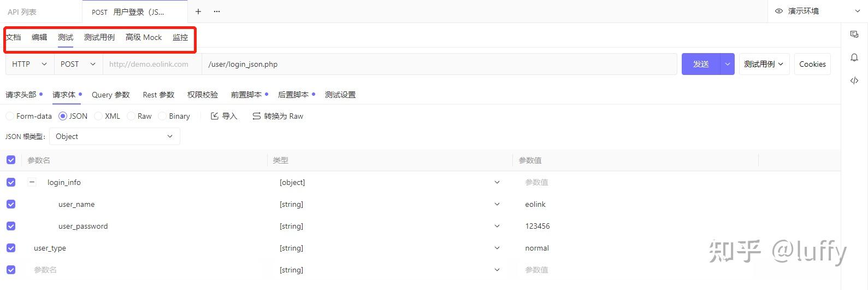Change user_type type [string] dropdown

[x=389, y=248]
